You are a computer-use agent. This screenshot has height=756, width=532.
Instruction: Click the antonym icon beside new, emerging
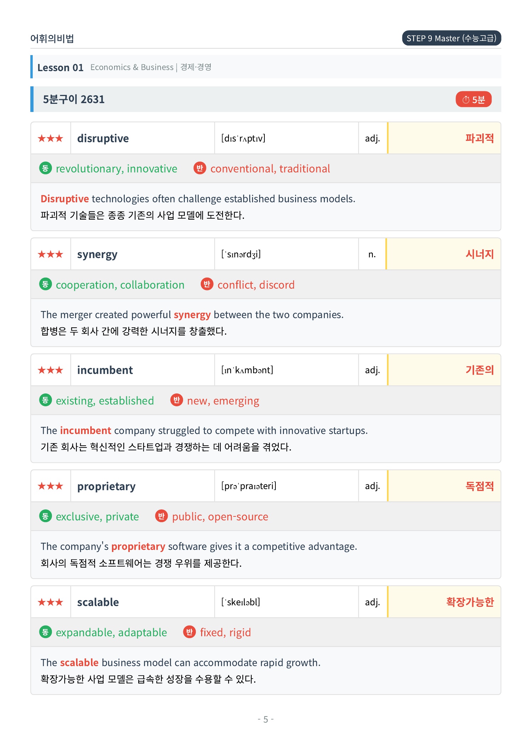[x=177, y=400]
